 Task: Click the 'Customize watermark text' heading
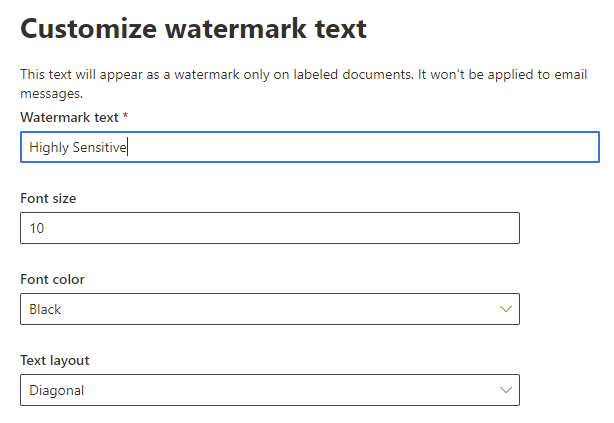[193, 29]
